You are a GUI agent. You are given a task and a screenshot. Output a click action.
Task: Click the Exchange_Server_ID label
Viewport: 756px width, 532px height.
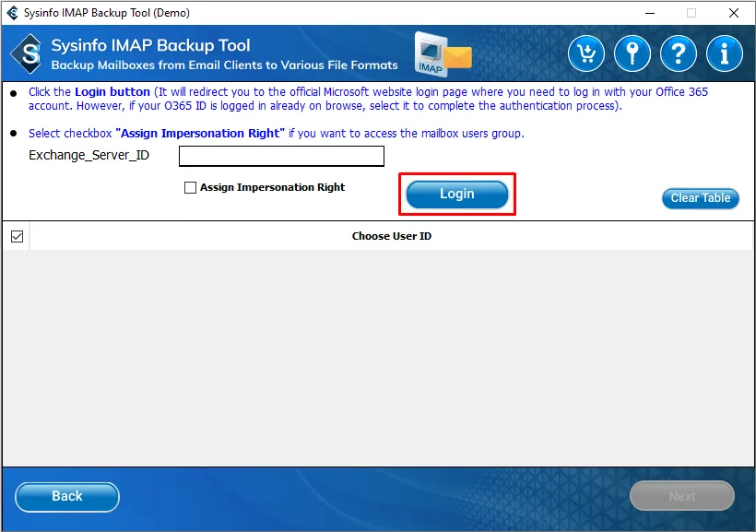click(89, 155)
